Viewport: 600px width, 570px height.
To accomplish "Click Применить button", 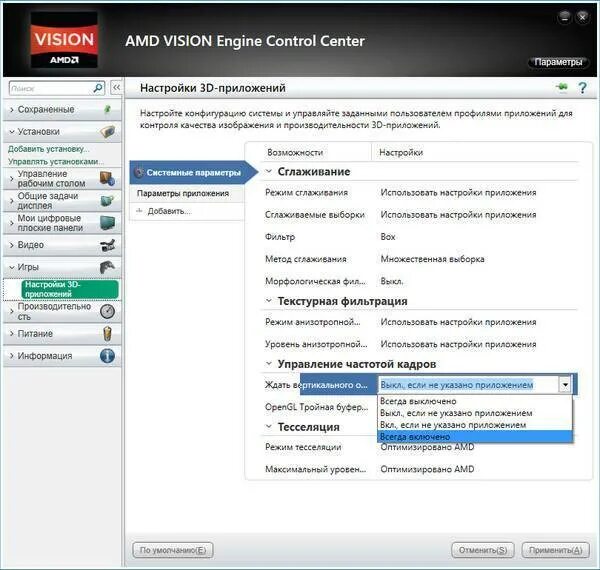I will pyautogui.click(x=555, y=550).
